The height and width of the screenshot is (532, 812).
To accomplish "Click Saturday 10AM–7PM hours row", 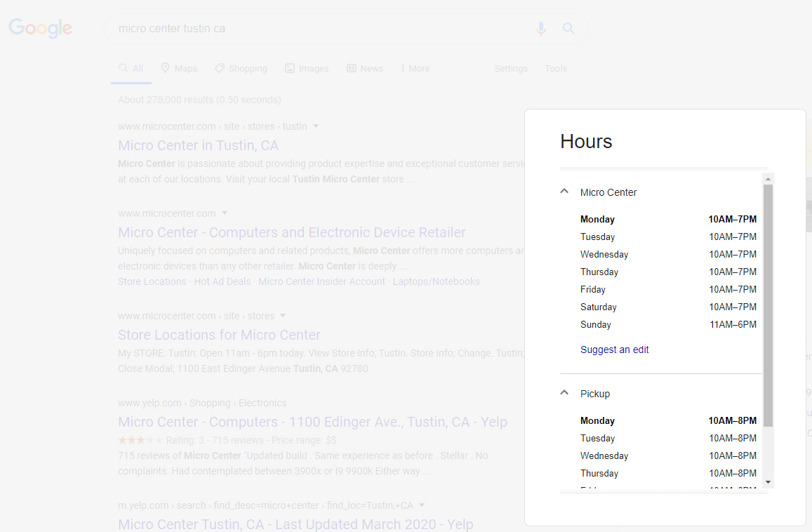I will (x=668, y=307).
